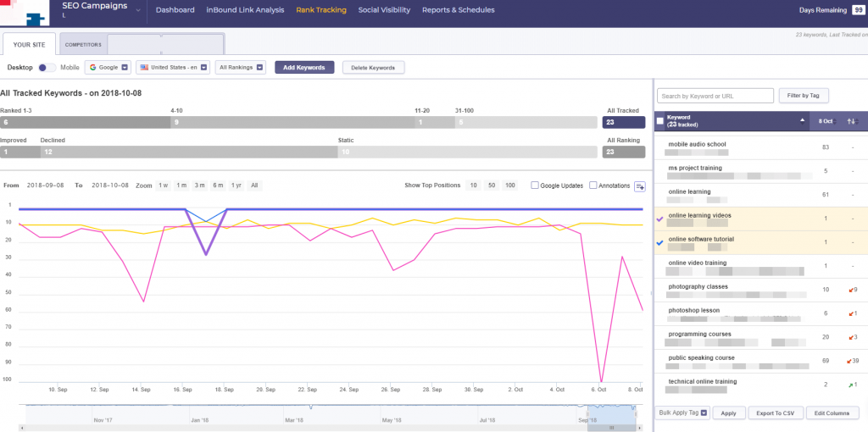Set chart zoom to 6 m
The height and width of the screenshot is (432, 868).
point(218,186)
